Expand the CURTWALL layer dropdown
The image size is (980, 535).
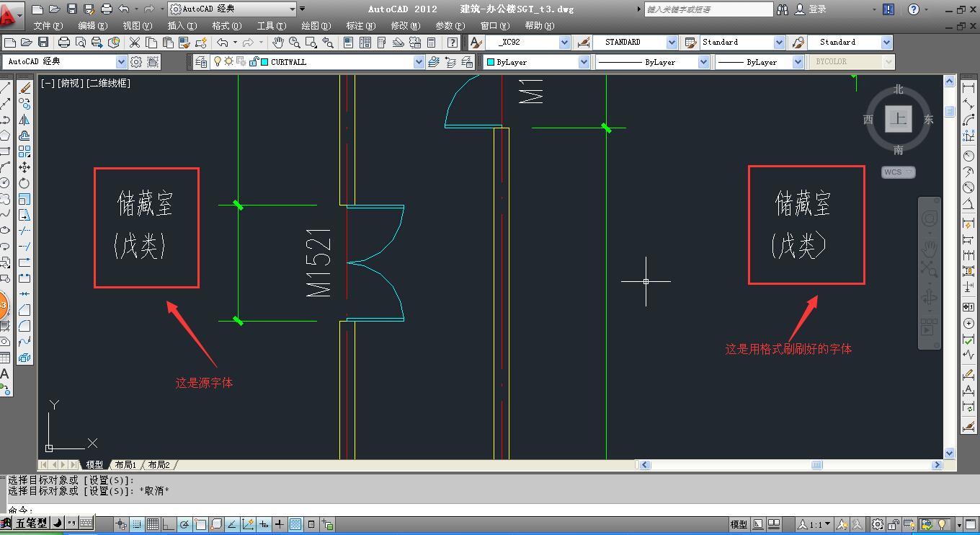[419, 62]
